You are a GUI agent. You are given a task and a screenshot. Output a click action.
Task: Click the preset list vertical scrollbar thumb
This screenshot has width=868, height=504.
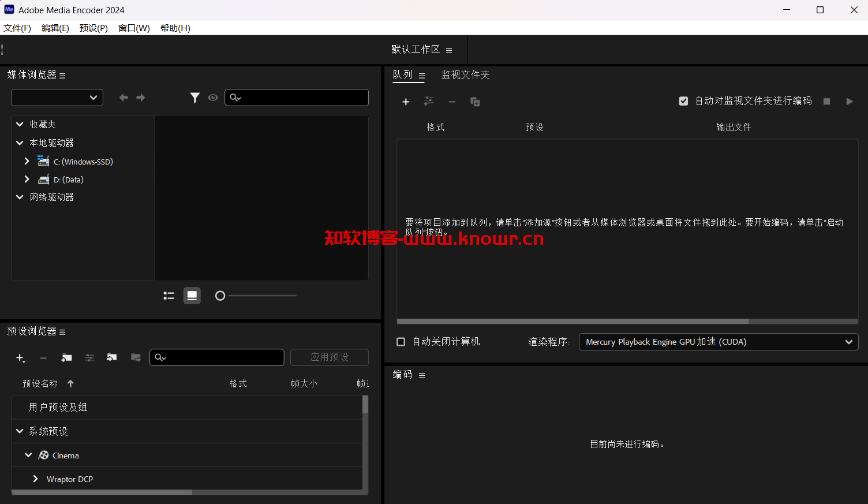pyautogui.click(x=365, y=404)
